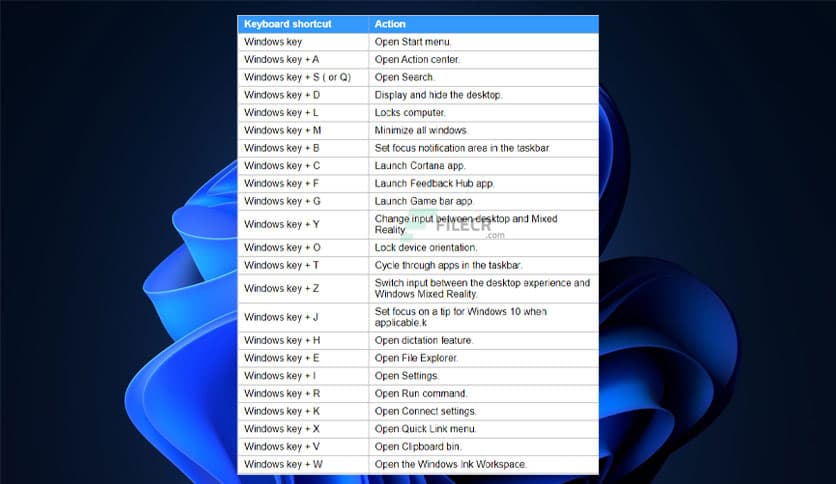
Task: Click the 'Windows key + Y' cell
Action: click(x=303, y=224)
